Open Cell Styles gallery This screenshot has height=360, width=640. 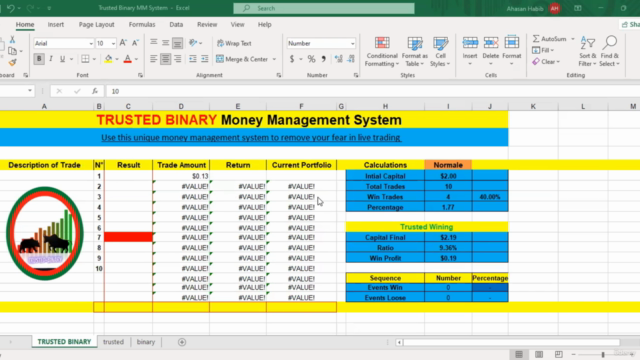click(440, 52)
